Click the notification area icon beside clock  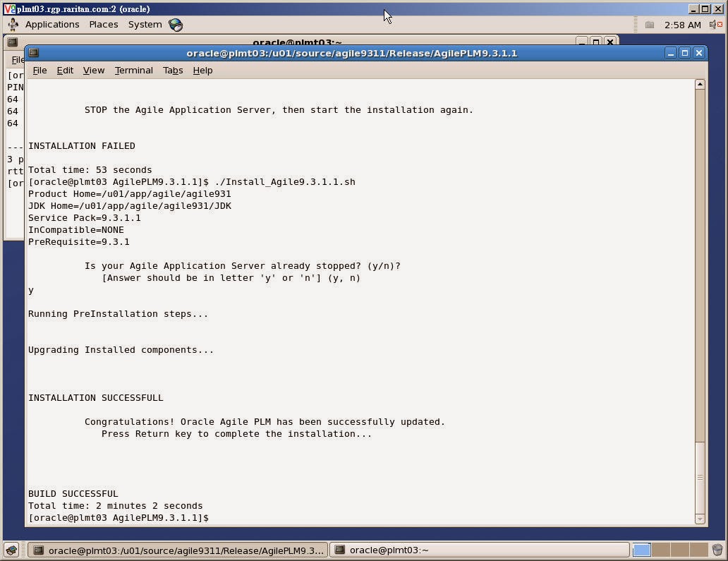pos(650,25)
